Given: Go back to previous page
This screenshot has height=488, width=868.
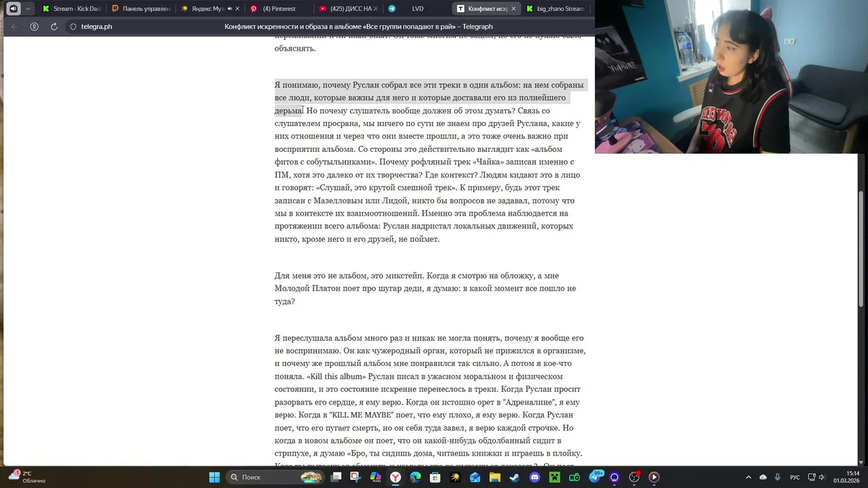Looking at the screenshot, I should (x=14, y=26).
